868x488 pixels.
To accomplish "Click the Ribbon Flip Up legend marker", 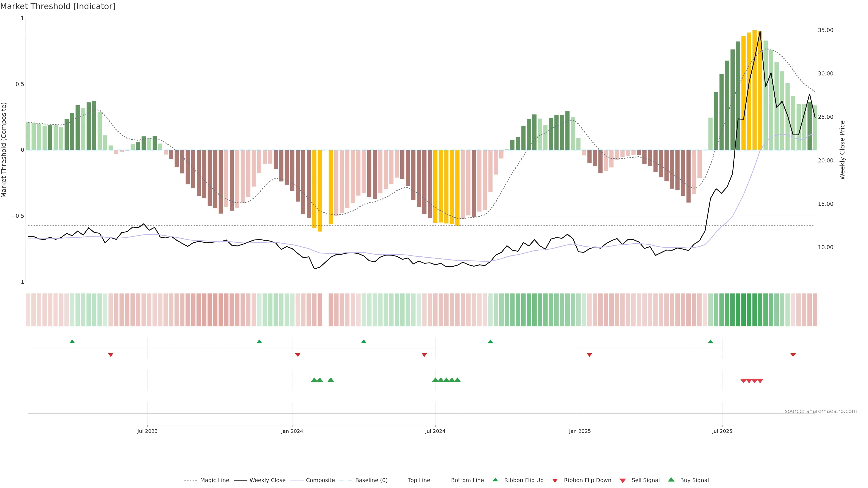I will 495,480.
